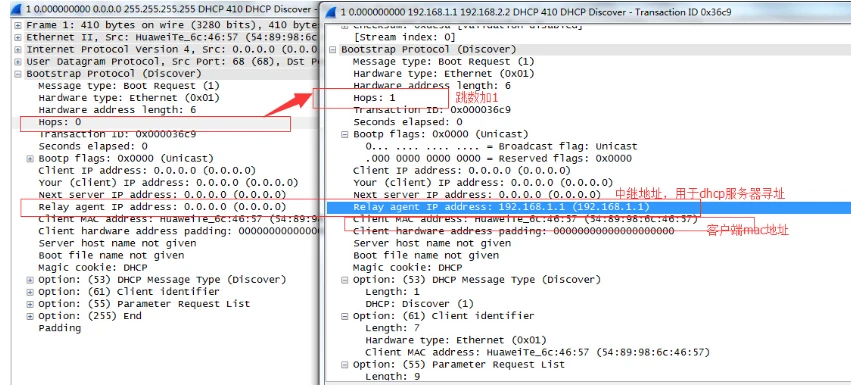Select 'Hardware address length: 6' in left window

(117, 110)
